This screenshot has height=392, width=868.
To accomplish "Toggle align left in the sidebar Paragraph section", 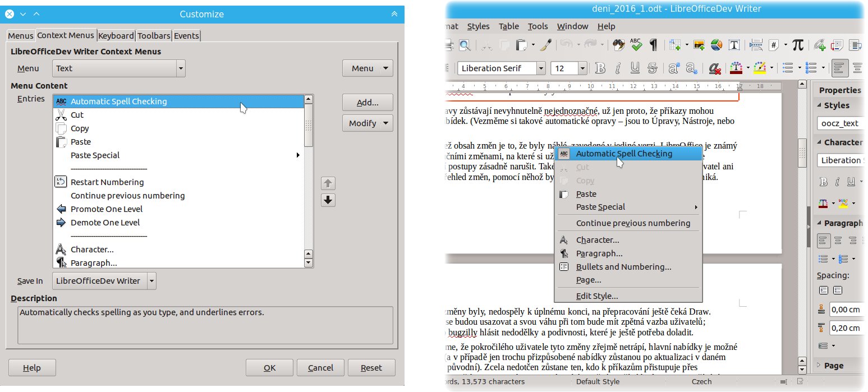I will pyautogui.click(x=824, y=241).
